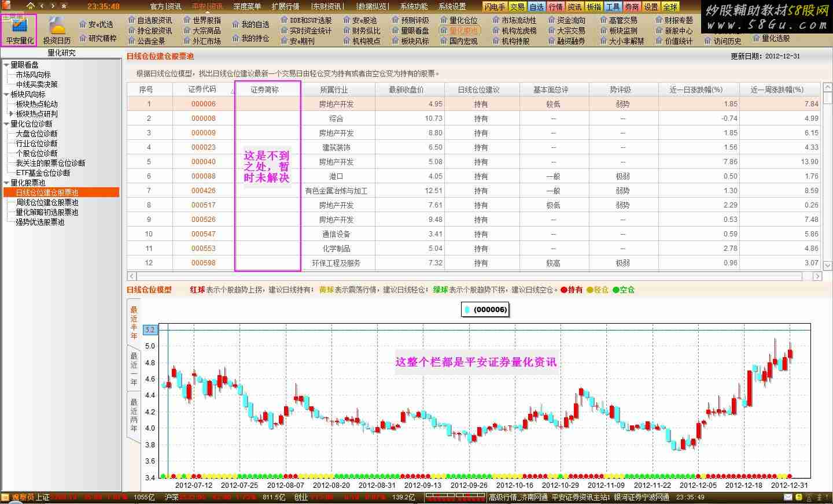Open the 数据纵览 menu

coord(372,6)
